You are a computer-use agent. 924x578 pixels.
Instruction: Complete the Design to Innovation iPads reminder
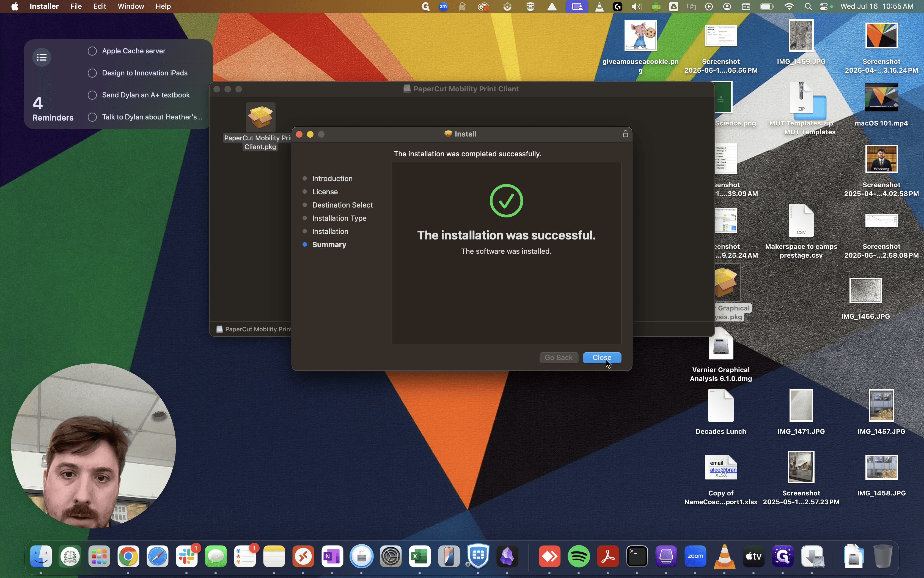click(92, 73)
